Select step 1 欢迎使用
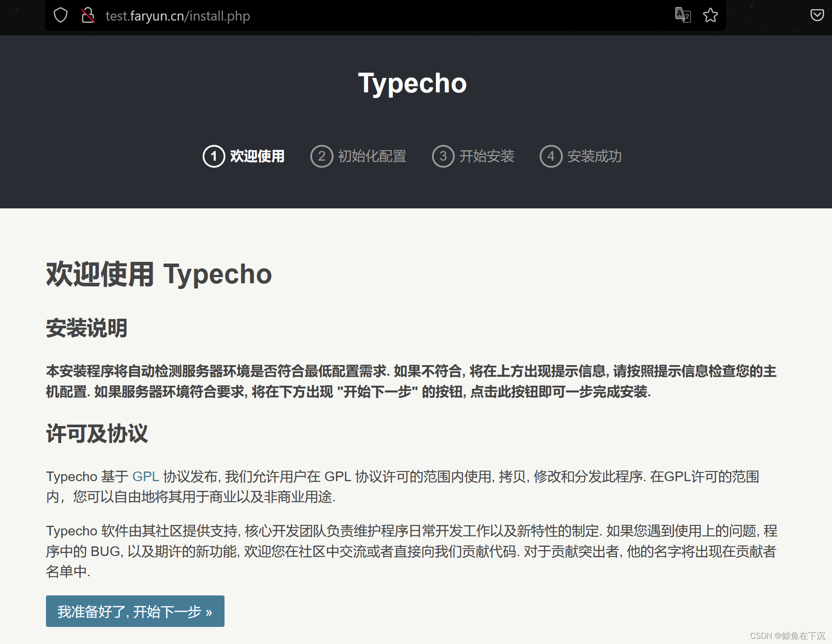This screenshot has height=644, width=832. coord(244,156)
